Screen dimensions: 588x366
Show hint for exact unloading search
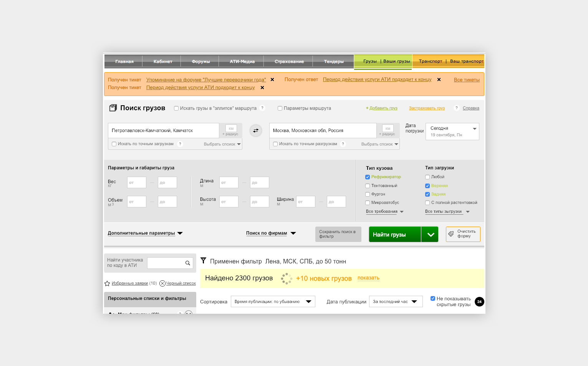pos(343,144)
